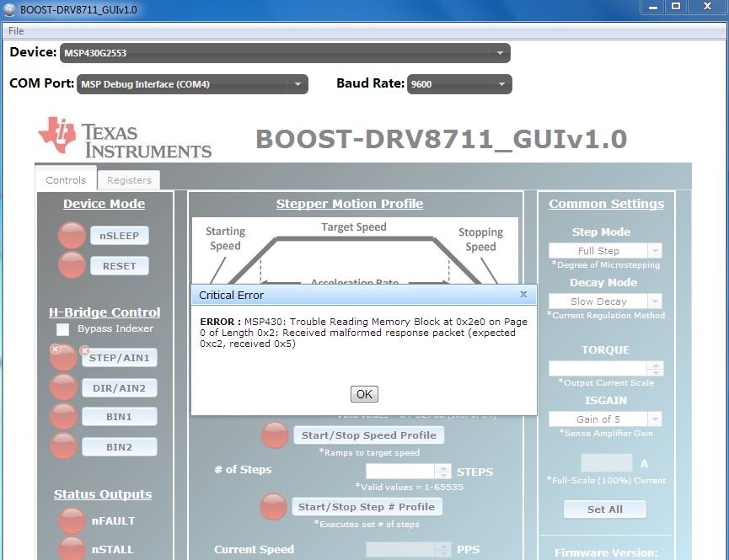729x560 pixels.
Task: Click the LED next to Start/Stop Step # Profile
Action: click(273, 507)
